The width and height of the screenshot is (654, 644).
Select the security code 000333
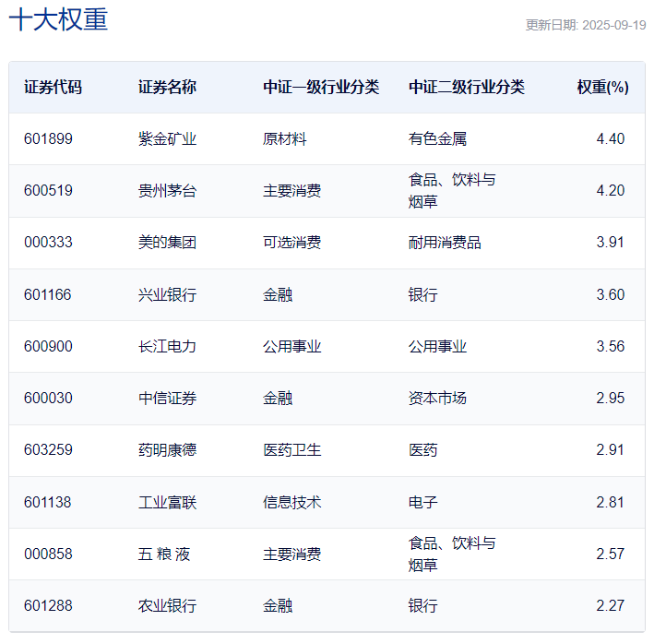coord(48,243)
